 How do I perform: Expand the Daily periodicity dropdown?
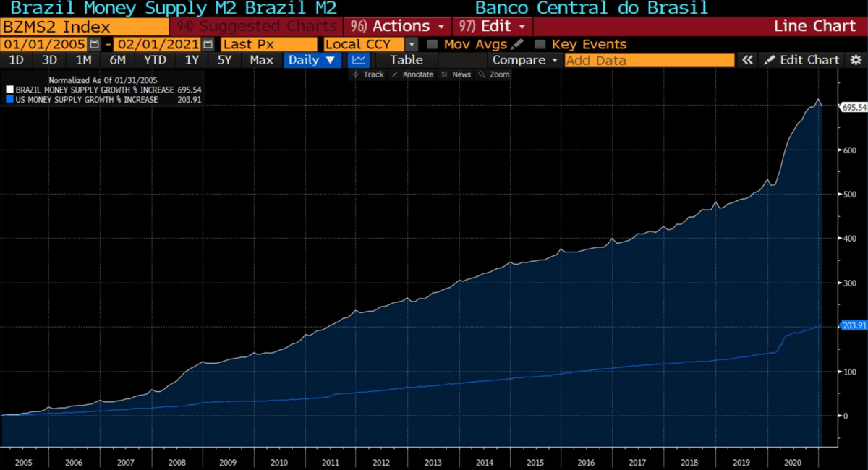[312, 60]
